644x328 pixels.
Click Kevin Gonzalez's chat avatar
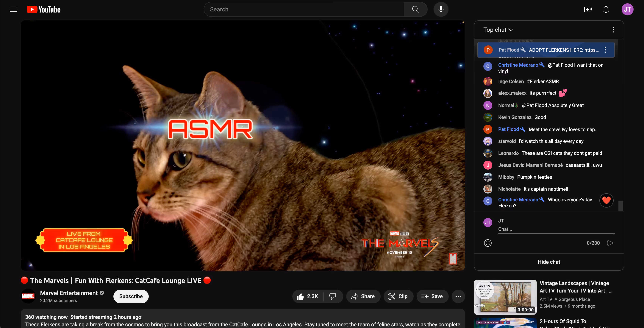[x=488, y=117]
